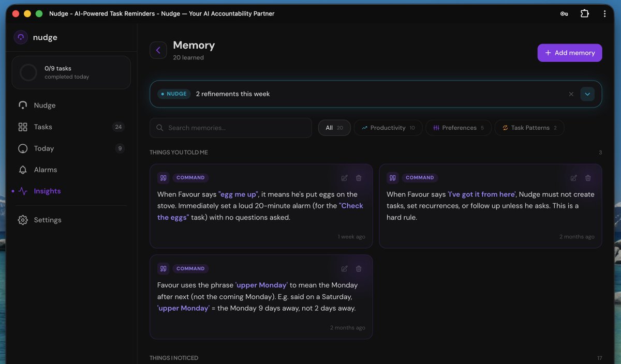Screen dimensions: 621x364
Task: Edit the 'upper Monday' memory
Action: point(345,269)
